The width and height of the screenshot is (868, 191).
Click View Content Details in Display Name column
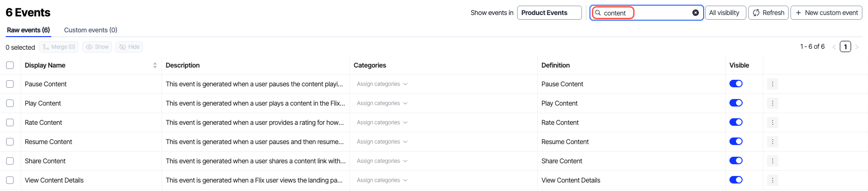tap(54, 180)
